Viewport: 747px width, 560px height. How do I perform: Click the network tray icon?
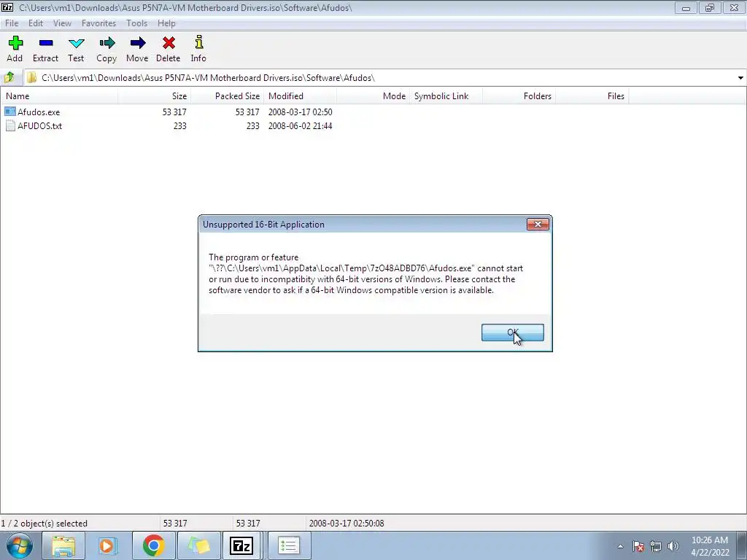[x=656, y=546]
